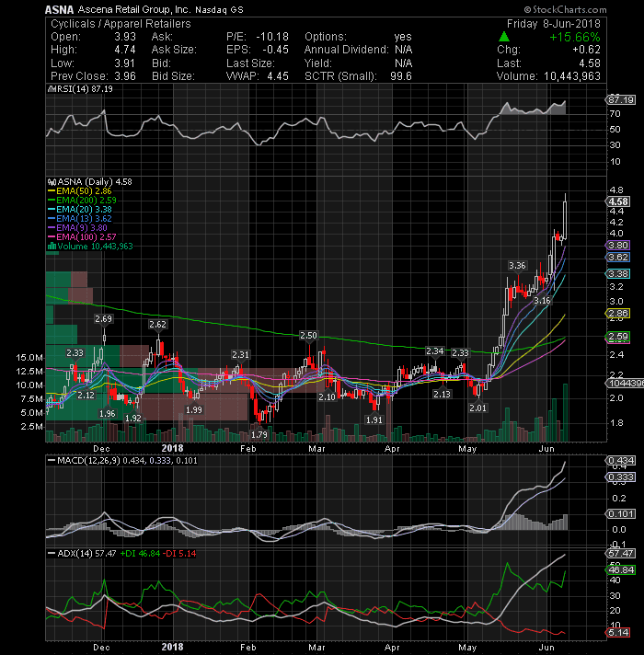Click the 'RSI(14) 87.19' indicator title

point(85,89)
